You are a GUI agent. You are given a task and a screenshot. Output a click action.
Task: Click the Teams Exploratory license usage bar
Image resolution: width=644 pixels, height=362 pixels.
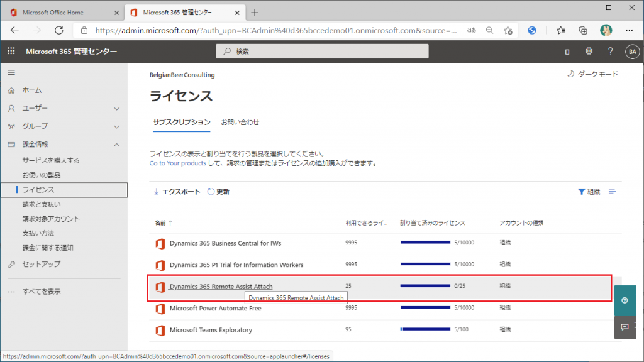click(425, 329)
